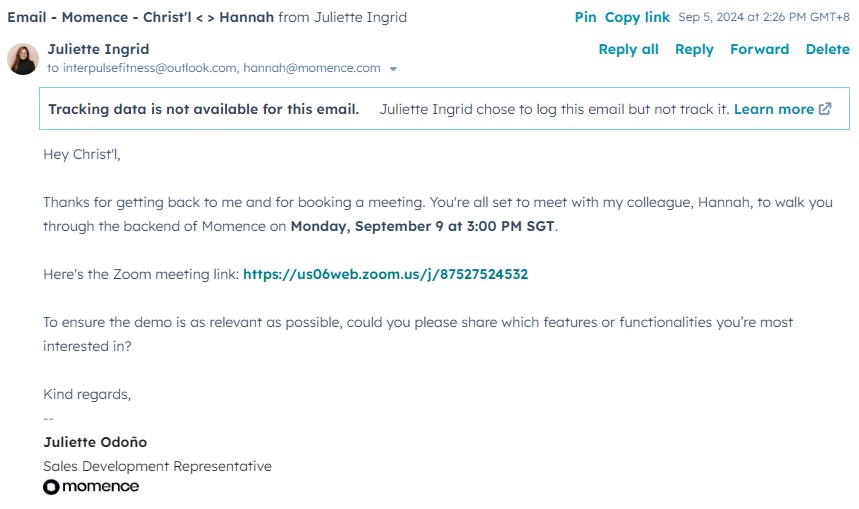Click the Reply button
This screenshot has width=859, height=509.
point(694,49)
